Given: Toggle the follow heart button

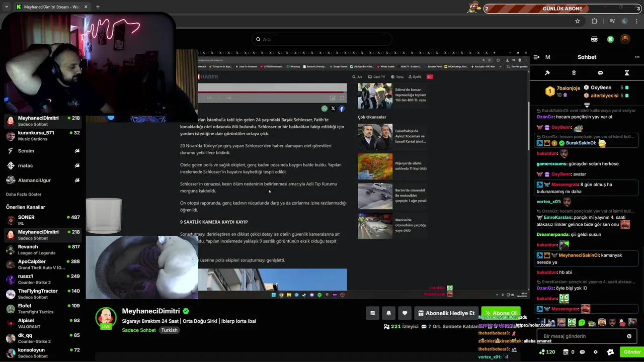Looking at the screenshot, I should 405,313.
